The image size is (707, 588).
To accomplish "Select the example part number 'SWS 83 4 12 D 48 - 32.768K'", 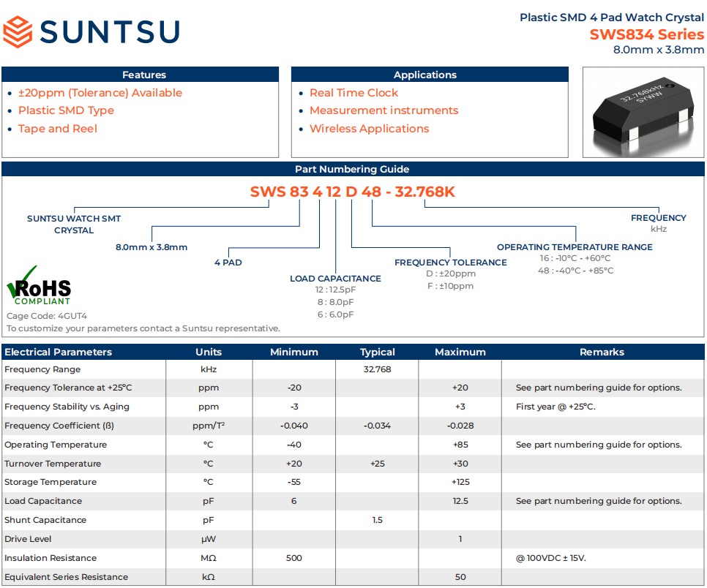I will (x=353, y=192).
